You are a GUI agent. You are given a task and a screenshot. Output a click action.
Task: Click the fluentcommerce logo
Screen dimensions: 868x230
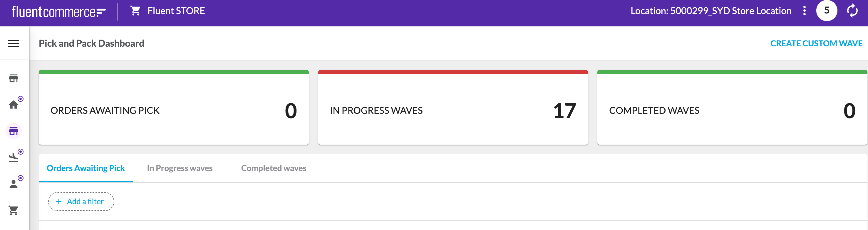coord(57,11)
